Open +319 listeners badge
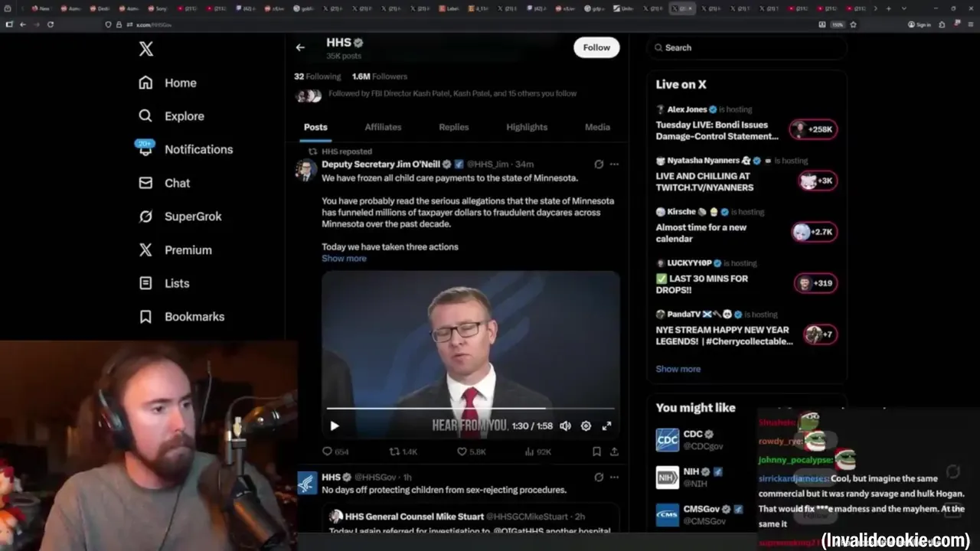The height and width of the screenshot is (551, 980). tap(816, 283)
